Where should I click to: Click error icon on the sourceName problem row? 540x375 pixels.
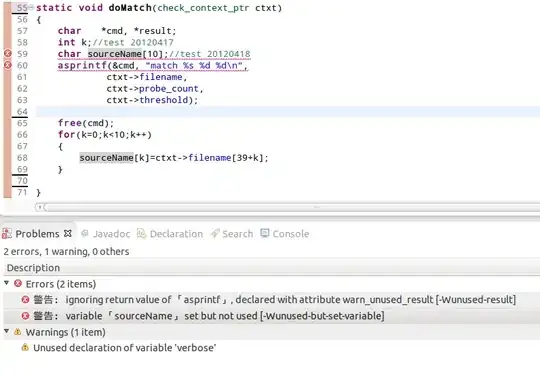25,316
